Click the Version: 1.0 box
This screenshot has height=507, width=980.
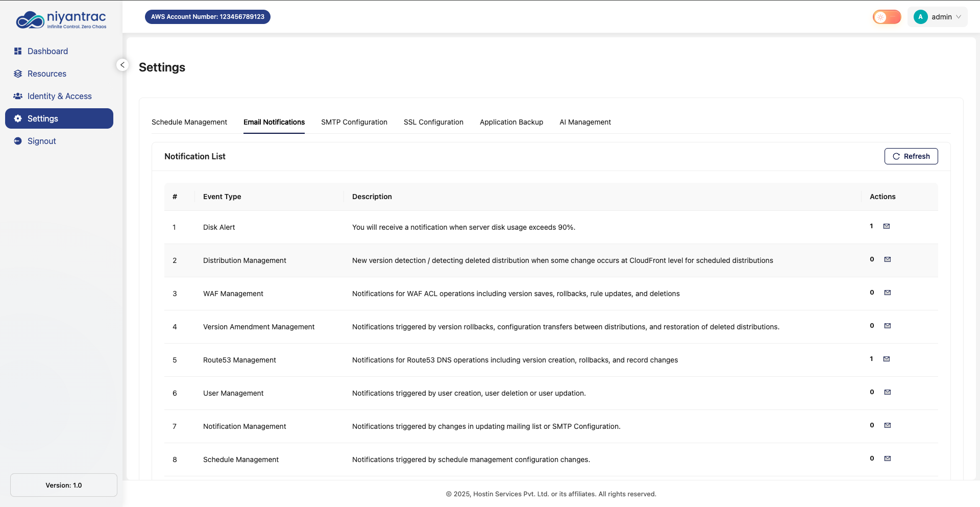tap(64, 485)
